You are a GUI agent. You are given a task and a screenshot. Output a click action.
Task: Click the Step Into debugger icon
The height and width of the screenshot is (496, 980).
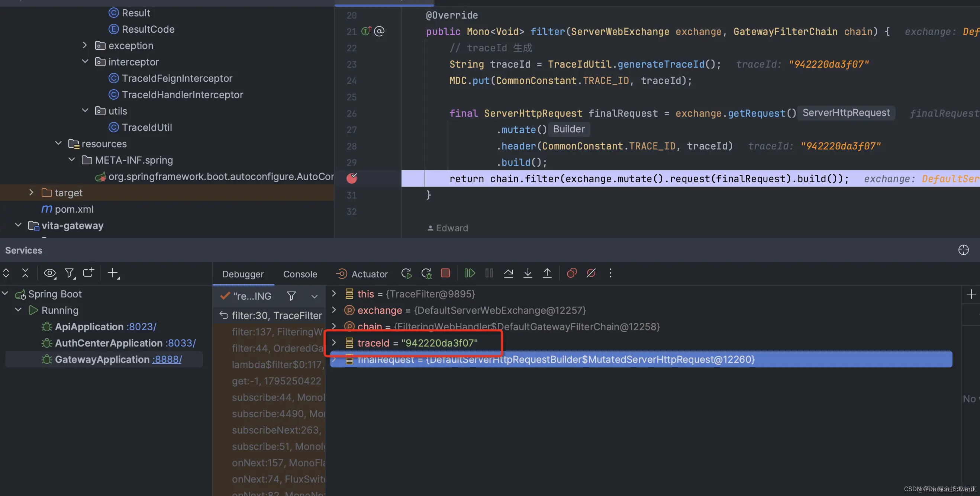click(x=528, y=273)
